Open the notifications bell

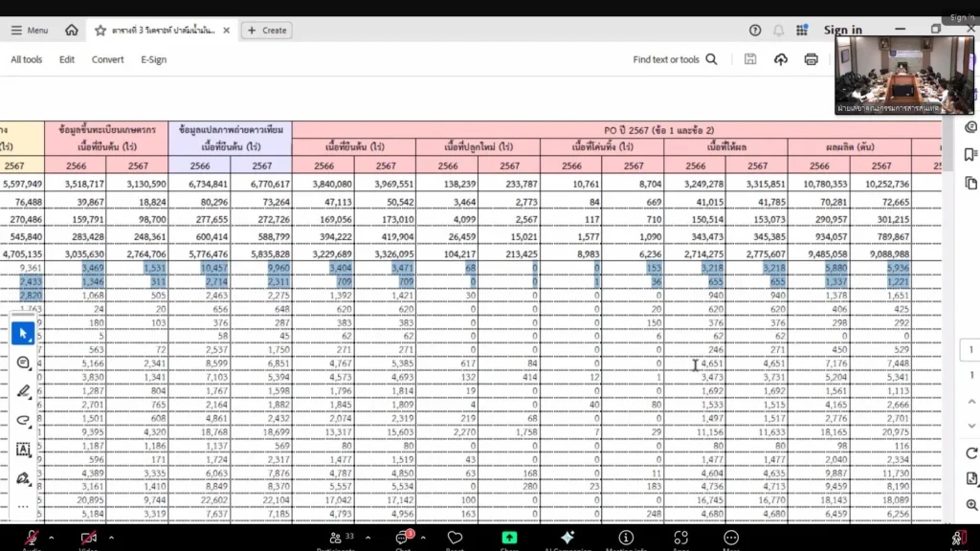pyautogui.click(x=778, y=30)
